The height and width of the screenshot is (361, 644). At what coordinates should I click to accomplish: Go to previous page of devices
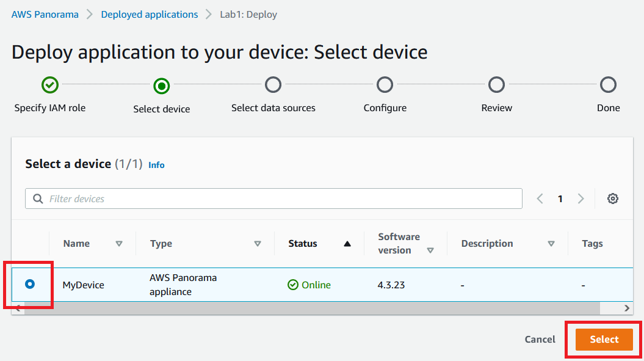tap(540, 199)
